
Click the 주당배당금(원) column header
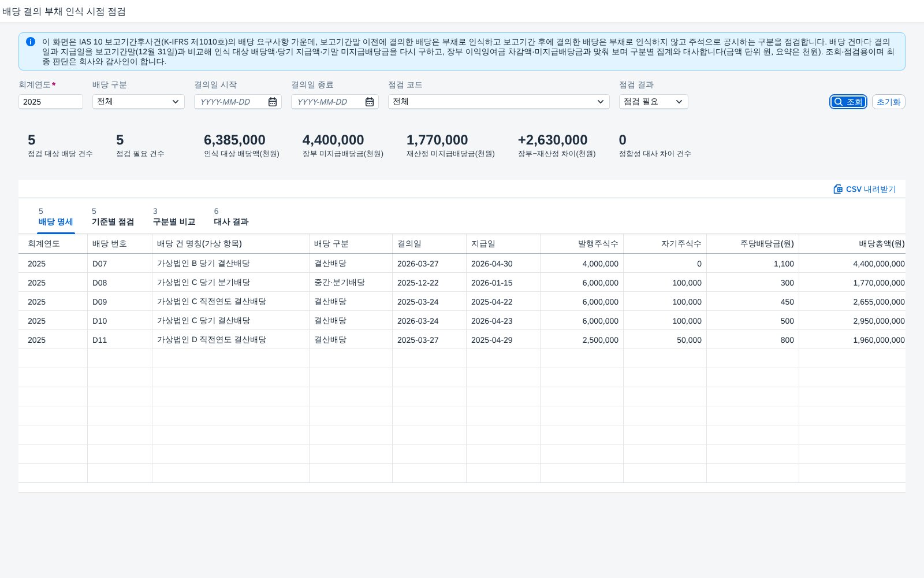[x=752, y=244]
